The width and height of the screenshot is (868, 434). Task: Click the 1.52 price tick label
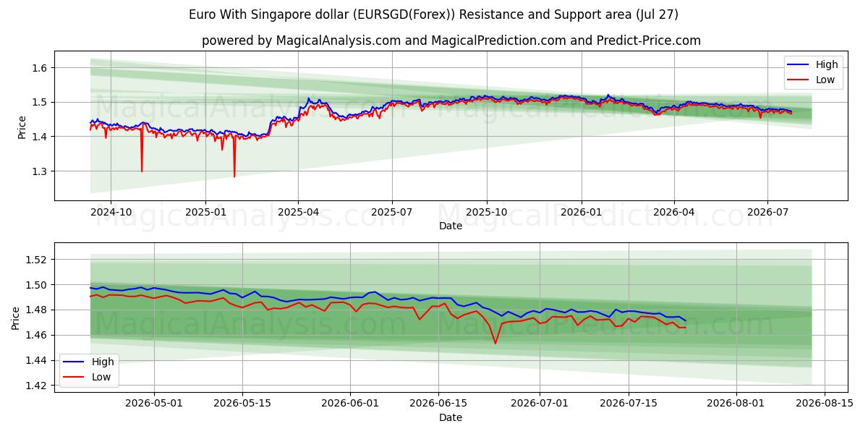click(x=38, y=259)
